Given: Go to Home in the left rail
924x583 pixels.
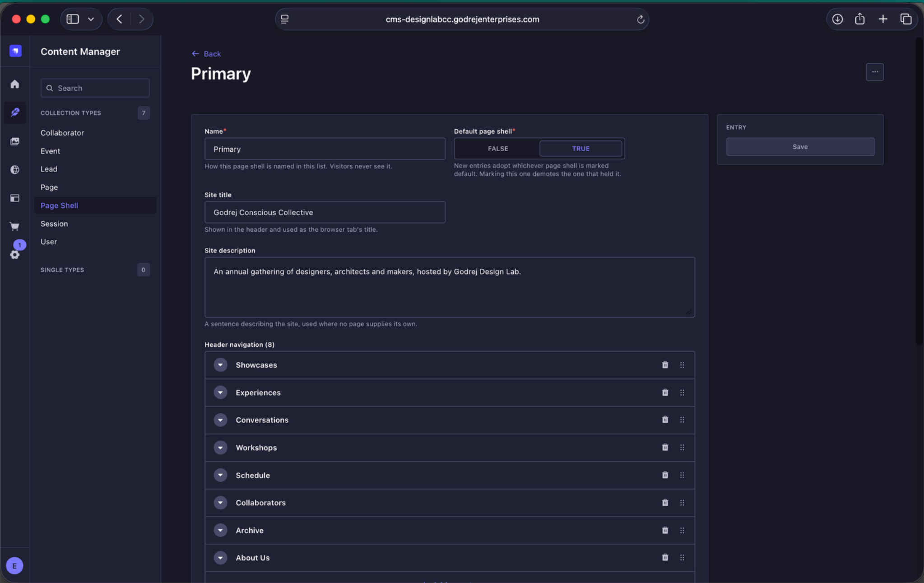Looking at the screenshot, I should tap(15, 84).
